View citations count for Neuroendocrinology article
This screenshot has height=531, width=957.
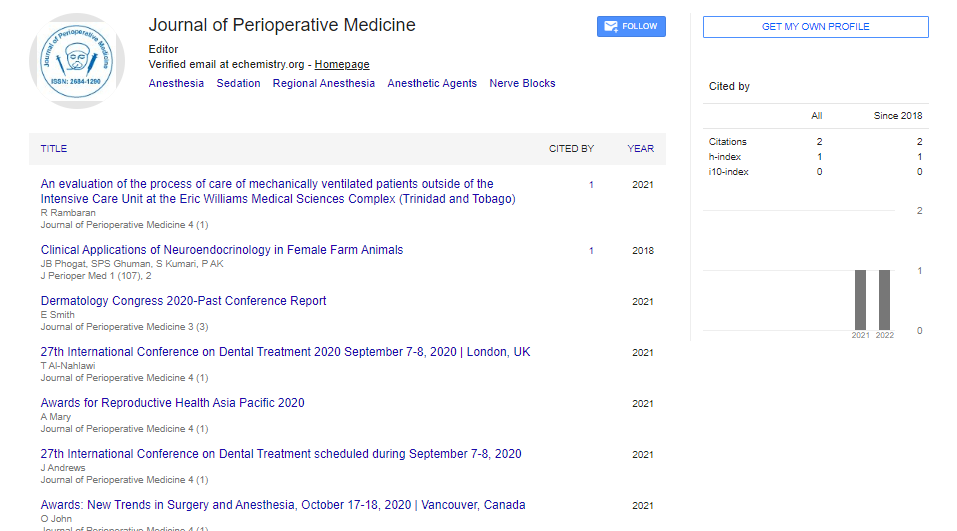pyautogui.click(x=591, y=251)
